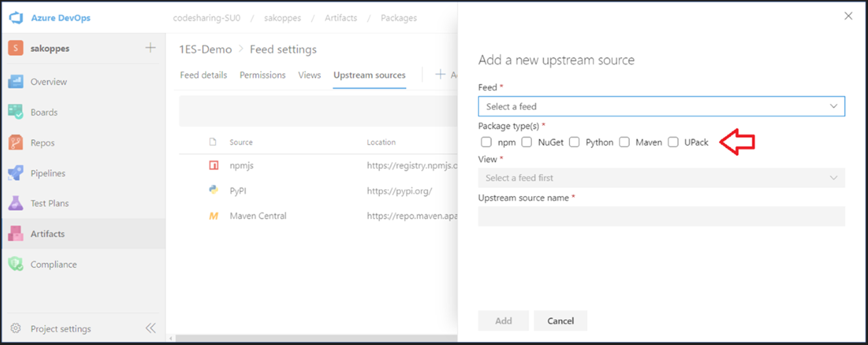This screenshot has height=345, width=868.
Task: Switch to the Feed details tab
Action: [x=204, y=75]
